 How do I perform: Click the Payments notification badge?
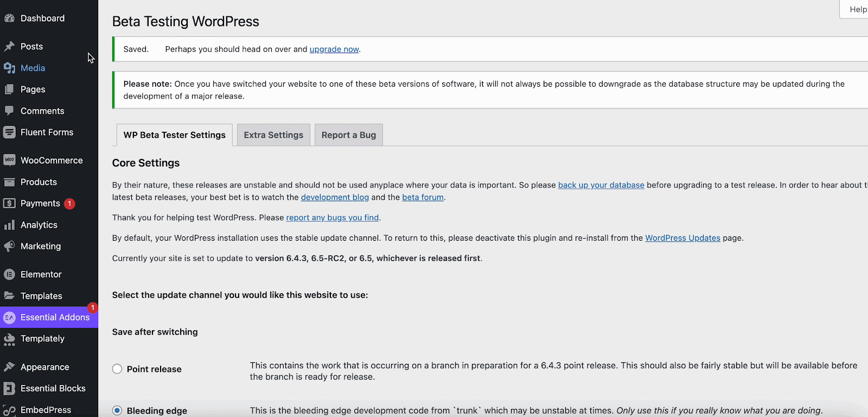(x=69, y=203)
